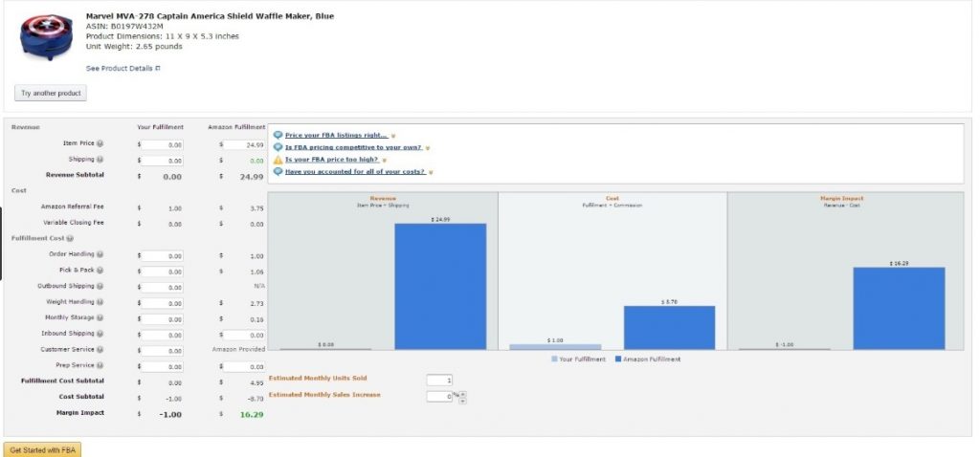This screenshot has width=980, height=457.
Task: Focus the Your Fulfillment Shipping field
Action: 162,161
